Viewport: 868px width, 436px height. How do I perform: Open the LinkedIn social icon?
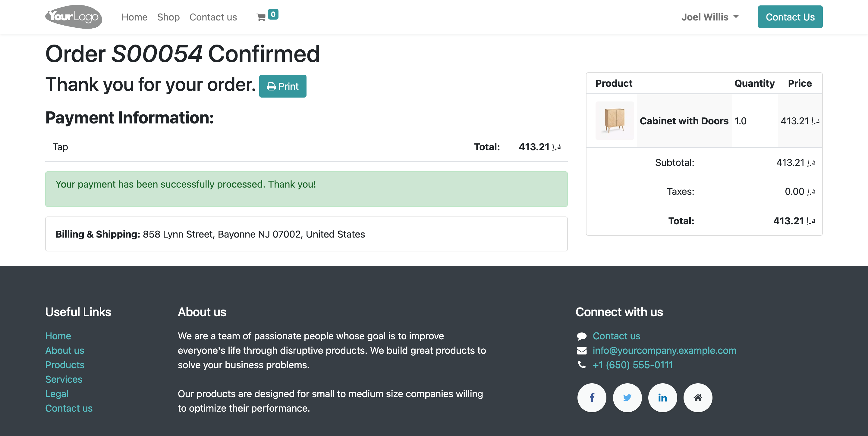662,398
